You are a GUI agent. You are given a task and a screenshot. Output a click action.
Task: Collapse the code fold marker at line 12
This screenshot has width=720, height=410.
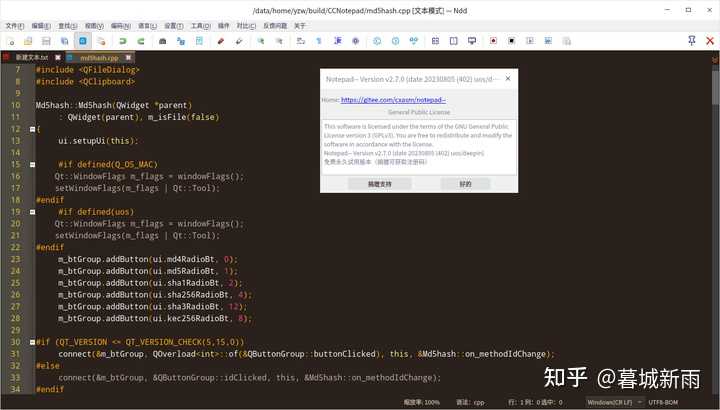click(32, 129)
